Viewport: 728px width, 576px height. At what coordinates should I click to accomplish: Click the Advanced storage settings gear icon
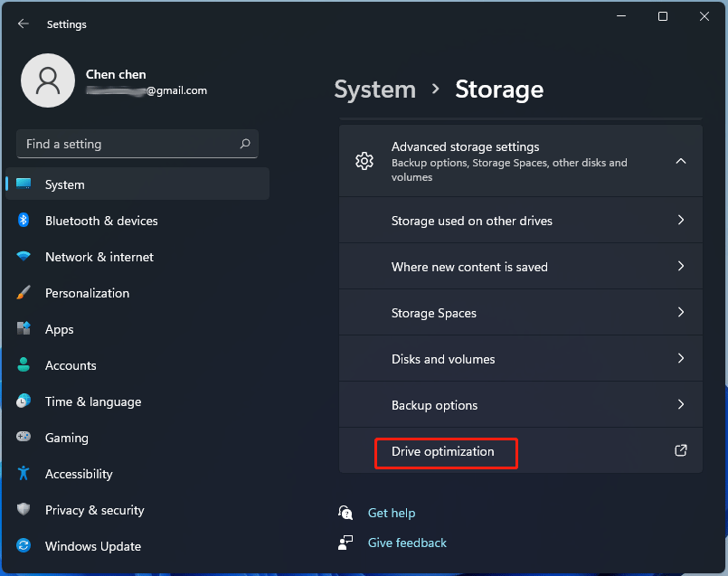click(364, 161)
